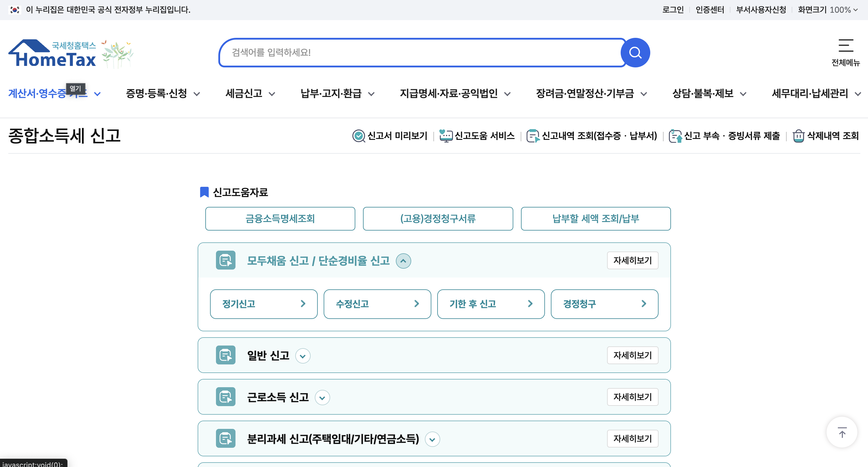868x467 pixels.
Task: Open the 납부·고지·환급 menu
Action: tap(337, 94)
